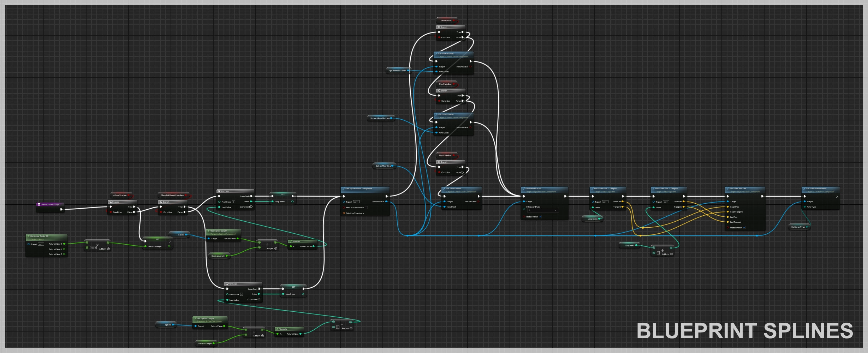Image resolution: width=868 pixels, height=353 pixels.
Task: Click Add pin on the multiply node
Action: click(108, 249)
